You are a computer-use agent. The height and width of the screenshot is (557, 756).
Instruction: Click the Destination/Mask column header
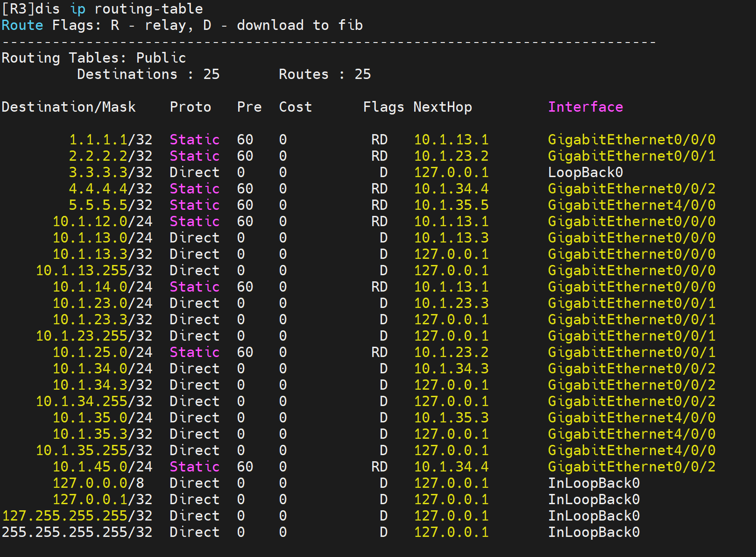[x=69, y=107]
